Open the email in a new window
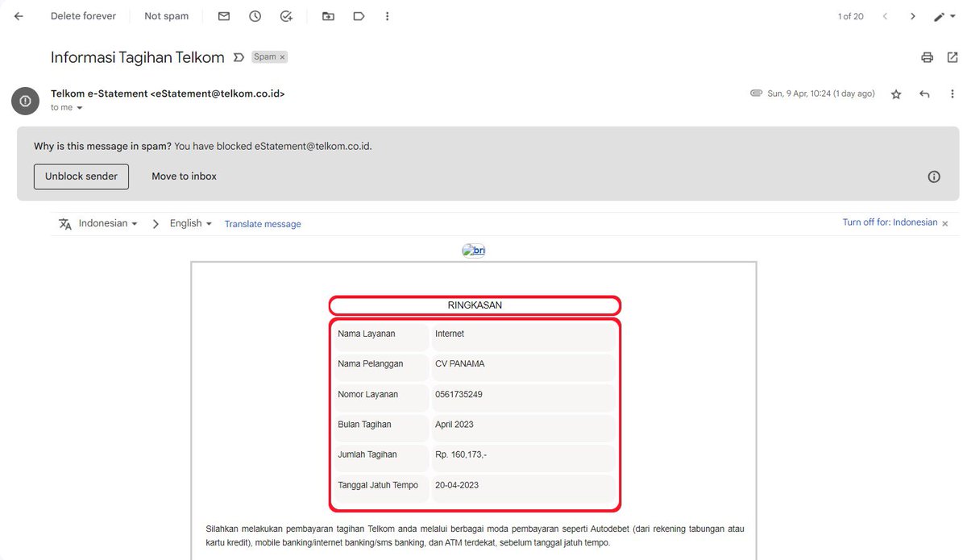 [952, 57]
